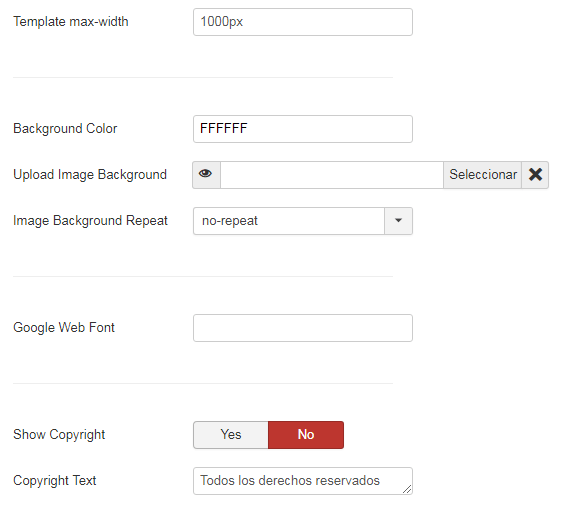Focus the Google Web Font input

[303, 328]
